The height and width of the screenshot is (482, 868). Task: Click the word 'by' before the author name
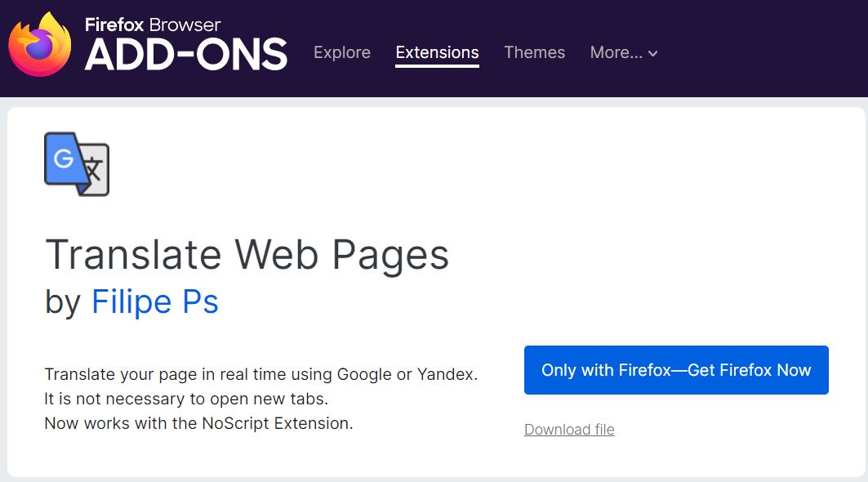(63, 303)
